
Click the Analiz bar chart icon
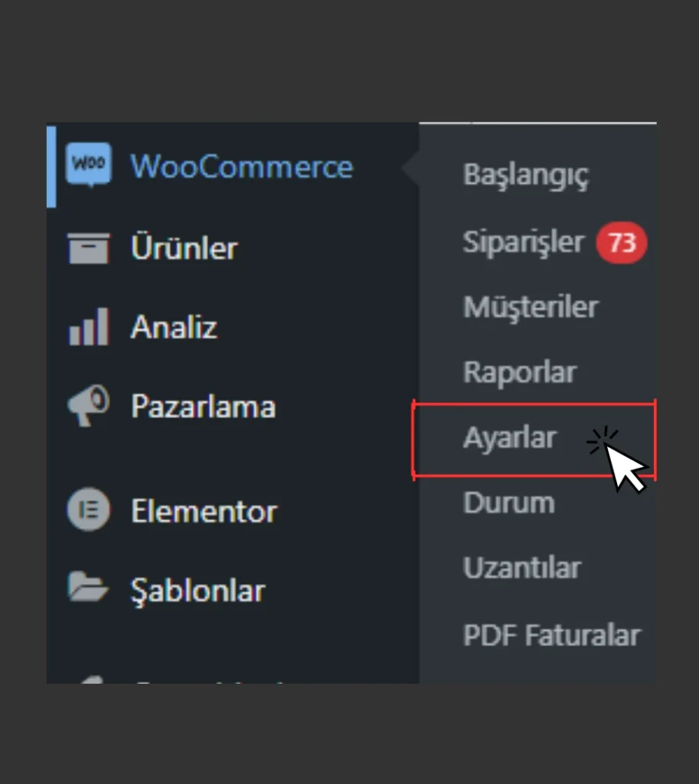point(87,328)
